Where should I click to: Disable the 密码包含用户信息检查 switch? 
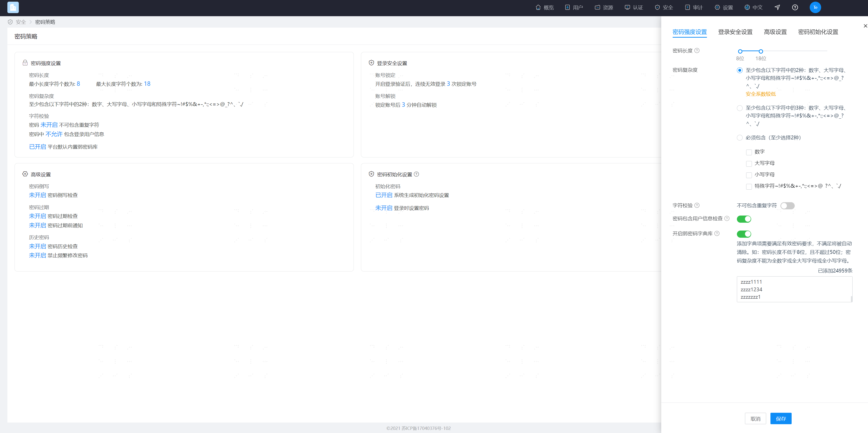click(x=744, y=219)
